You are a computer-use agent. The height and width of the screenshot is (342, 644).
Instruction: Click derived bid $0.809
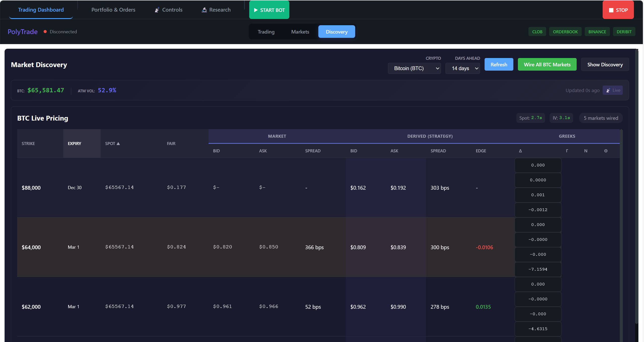(x=358, y=247)
